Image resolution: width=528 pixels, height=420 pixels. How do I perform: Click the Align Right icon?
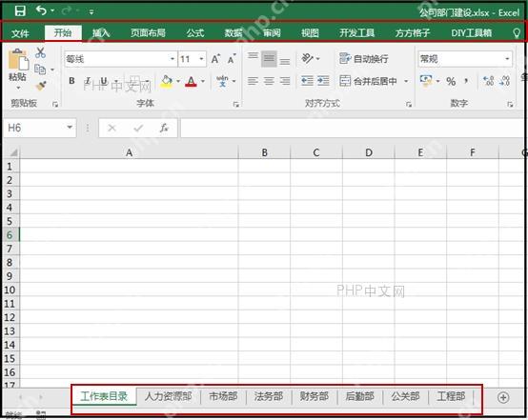pos(285,81)
